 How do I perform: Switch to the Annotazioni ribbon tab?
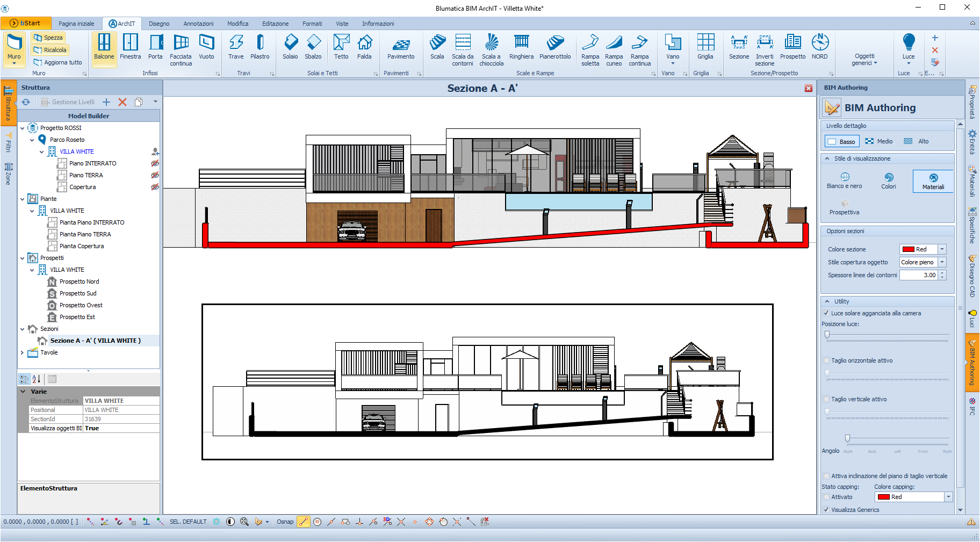coord(198,24)
